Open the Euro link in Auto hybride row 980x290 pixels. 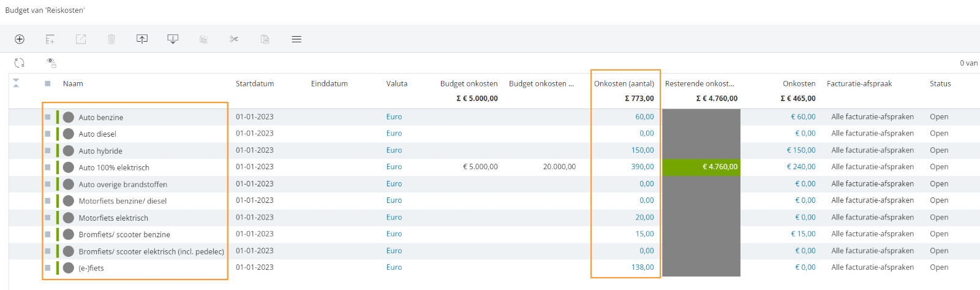(394, 150)
